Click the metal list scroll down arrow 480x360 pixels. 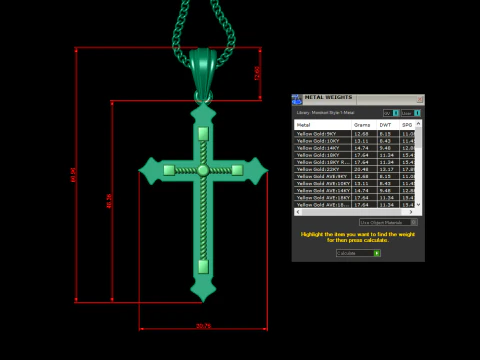[x=419, y=205]
